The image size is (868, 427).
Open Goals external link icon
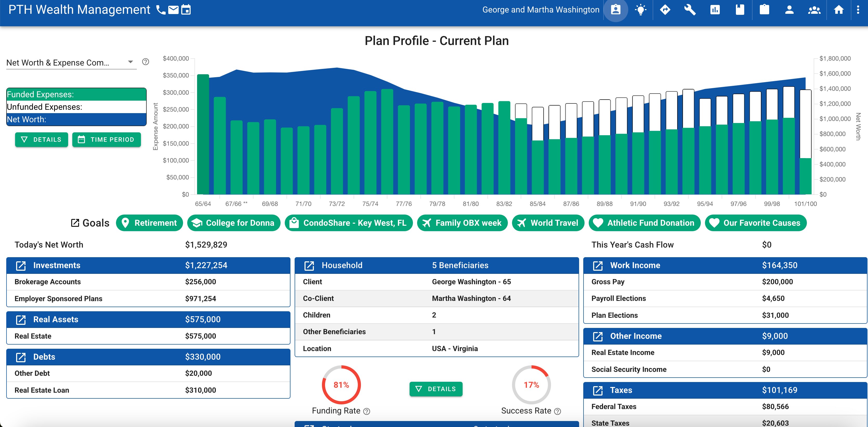[75, 223]
